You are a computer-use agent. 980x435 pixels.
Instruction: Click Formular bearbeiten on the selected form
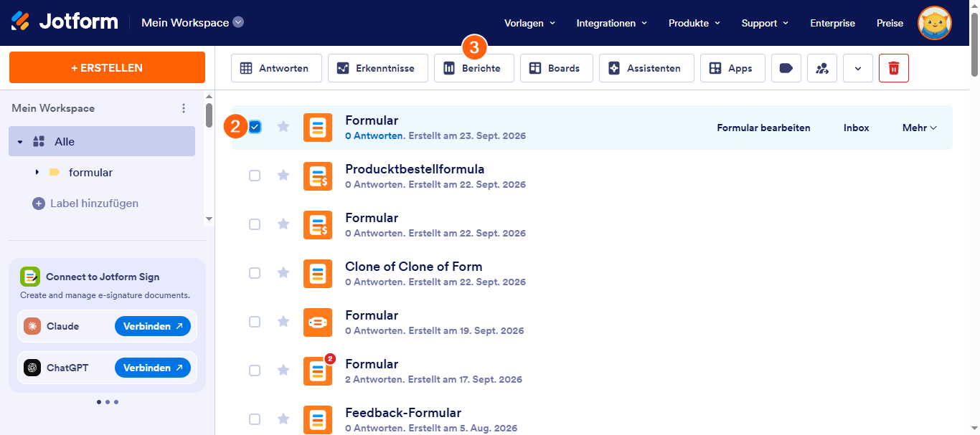tap(764, 128)
